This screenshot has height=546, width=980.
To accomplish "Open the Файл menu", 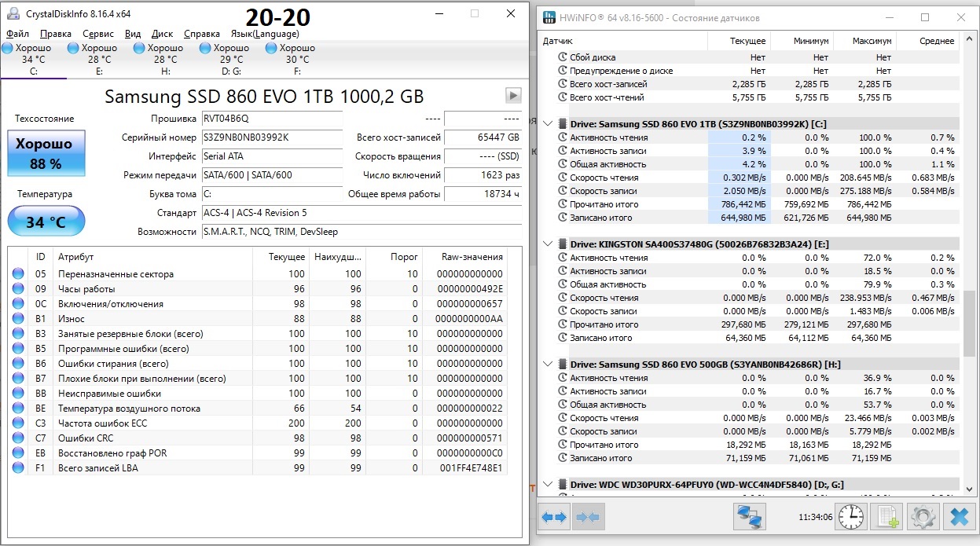I will tap(17, 34).
